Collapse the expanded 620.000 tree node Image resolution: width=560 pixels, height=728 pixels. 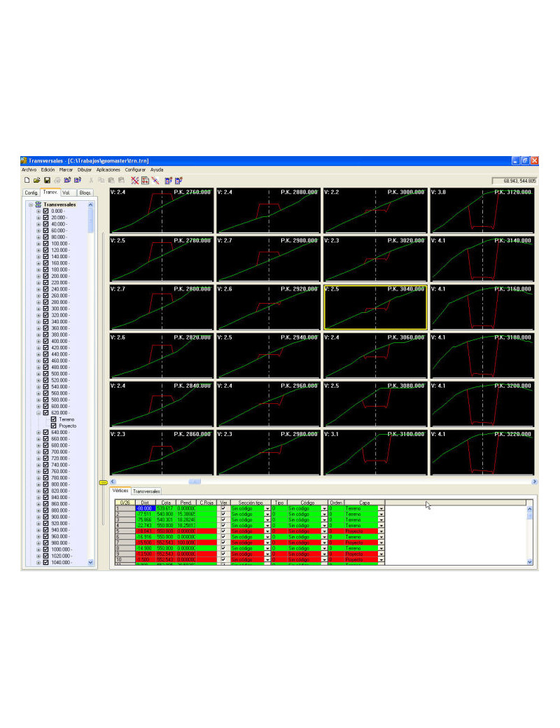click(38, 412)
